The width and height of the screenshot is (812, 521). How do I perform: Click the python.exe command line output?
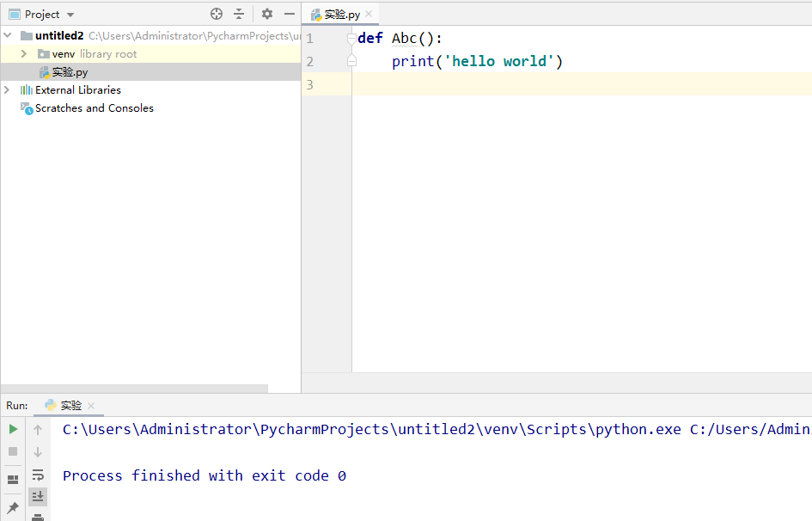click(x=437, y=429)
